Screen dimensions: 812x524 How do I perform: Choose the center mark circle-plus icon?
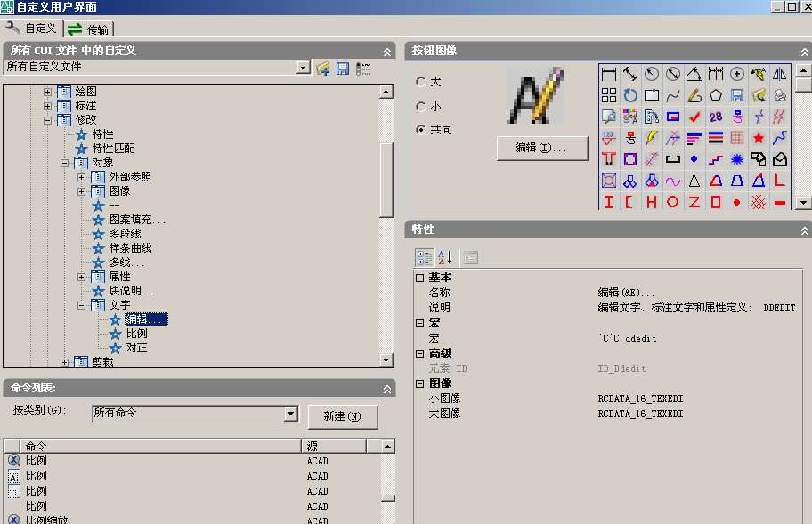click(x=737, y=74)
